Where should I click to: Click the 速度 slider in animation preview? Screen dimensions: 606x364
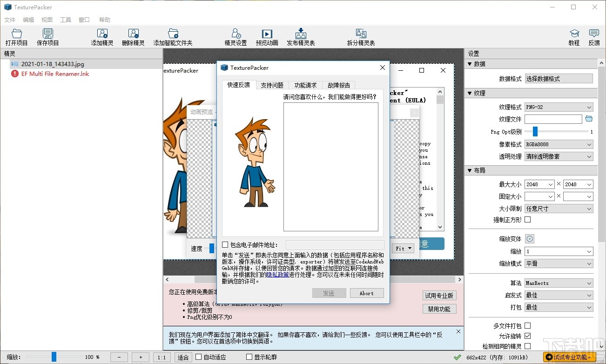tap(211, 248)
